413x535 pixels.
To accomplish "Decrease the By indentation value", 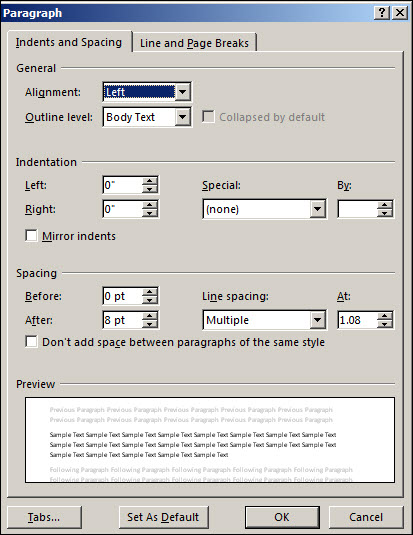I will 385,213.
